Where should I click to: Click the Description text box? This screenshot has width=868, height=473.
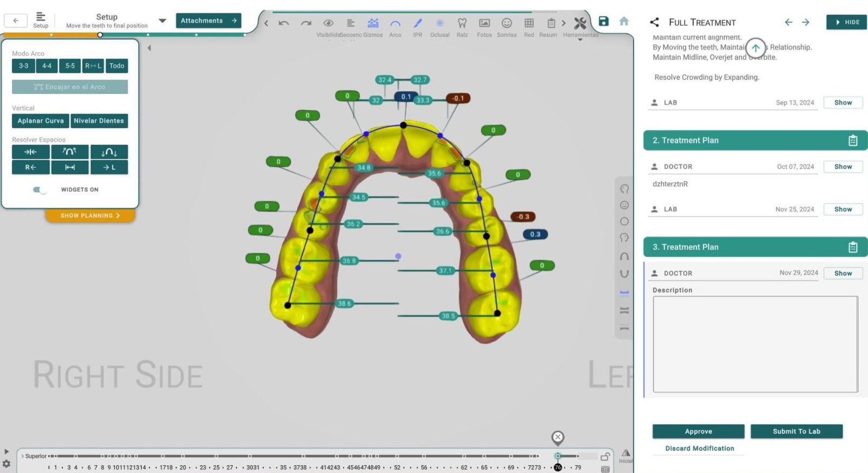(x=755, y=344)
